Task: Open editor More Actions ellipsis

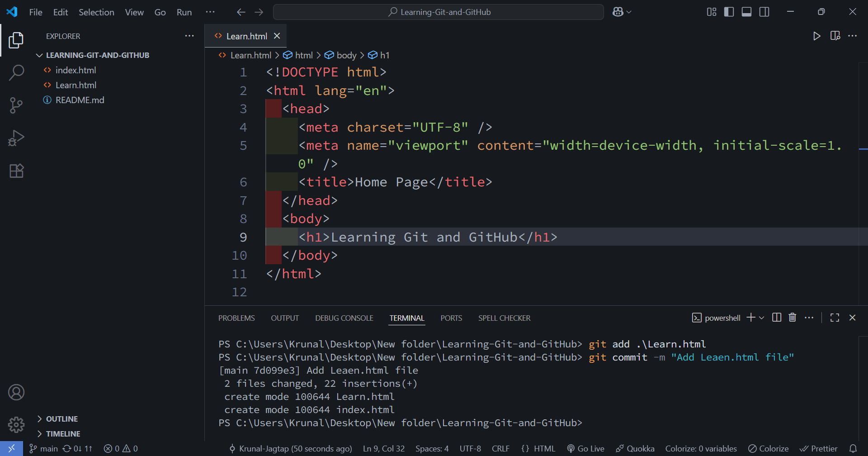Action: (853, 36)
